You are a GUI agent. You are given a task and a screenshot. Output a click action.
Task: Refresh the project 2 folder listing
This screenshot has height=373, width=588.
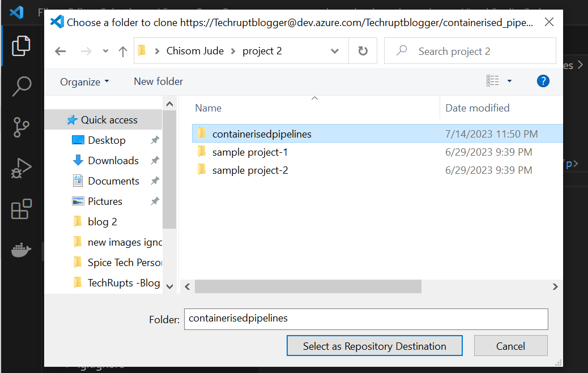(x=363, y=51)
